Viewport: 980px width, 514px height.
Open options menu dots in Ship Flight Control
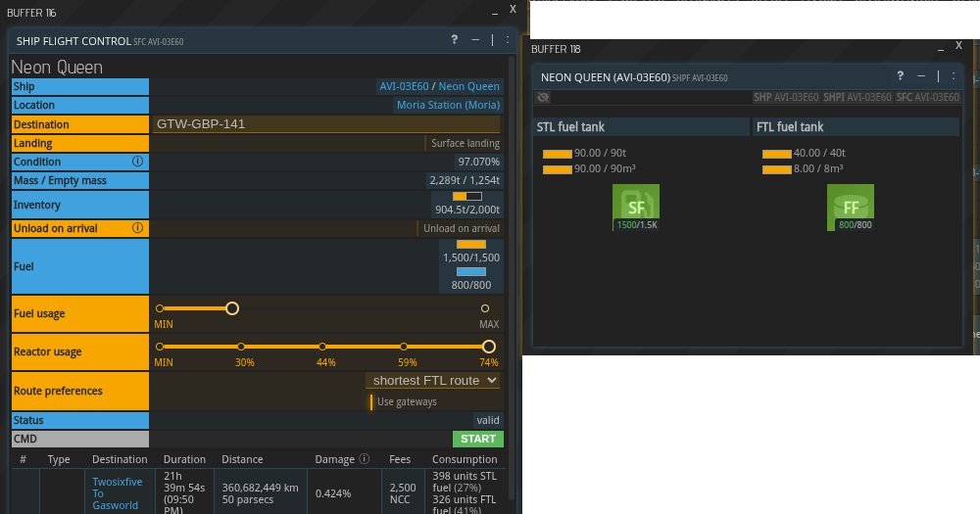(507, 40)
